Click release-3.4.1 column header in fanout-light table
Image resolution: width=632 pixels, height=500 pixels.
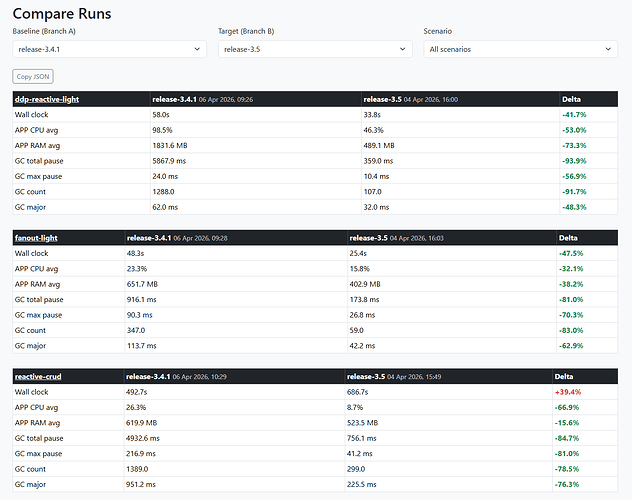(149, 237)
